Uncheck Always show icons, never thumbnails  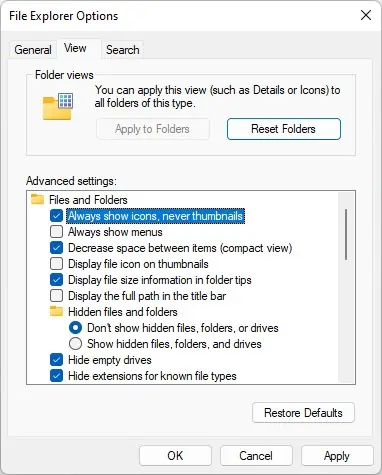click(x=56, y=216)
